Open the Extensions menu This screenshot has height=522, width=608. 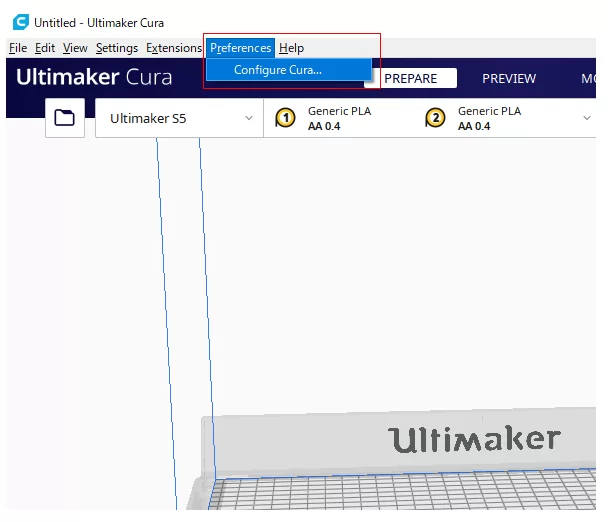174,48
